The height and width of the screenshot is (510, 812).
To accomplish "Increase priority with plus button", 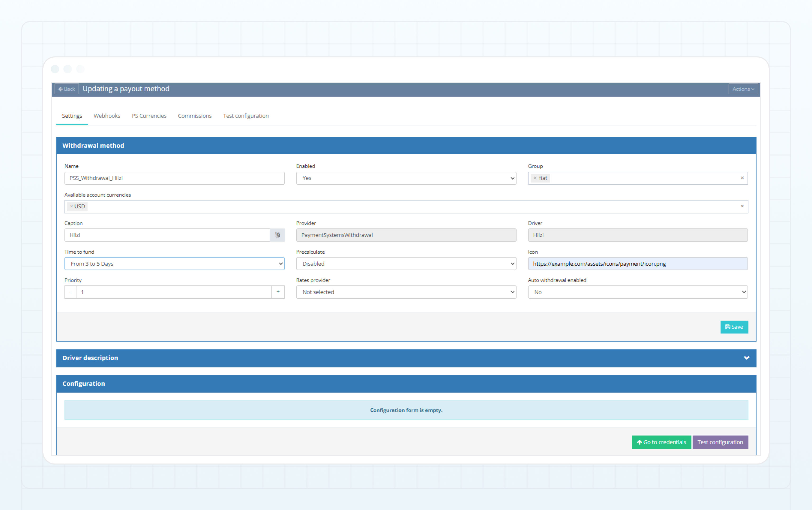I will 278,292.
